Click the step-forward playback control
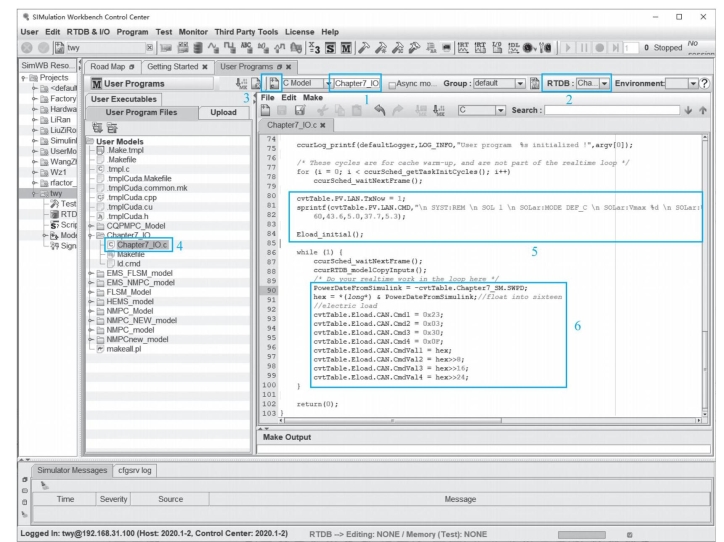This screenshot has width=724, height=542. point(615,48)
